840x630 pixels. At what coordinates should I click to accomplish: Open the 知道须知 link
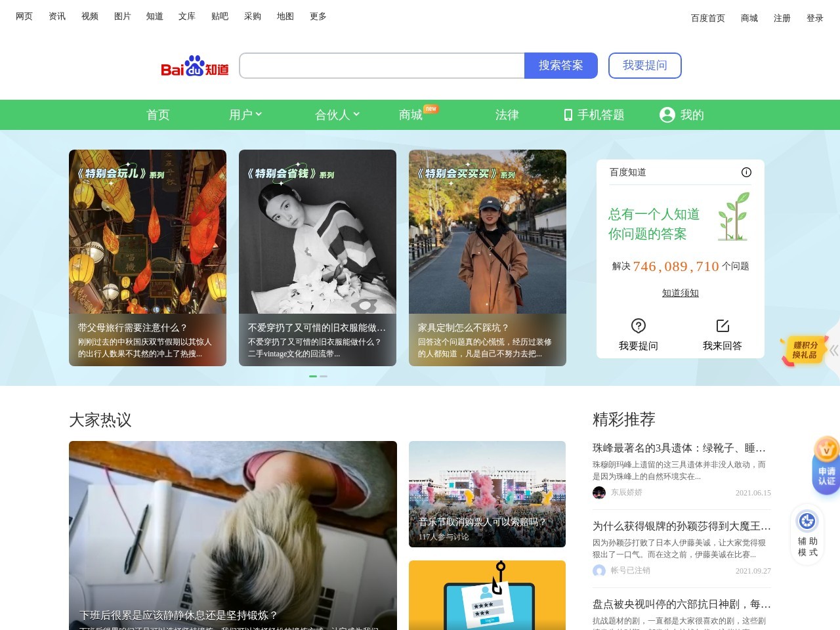click(x=681, y=293)
